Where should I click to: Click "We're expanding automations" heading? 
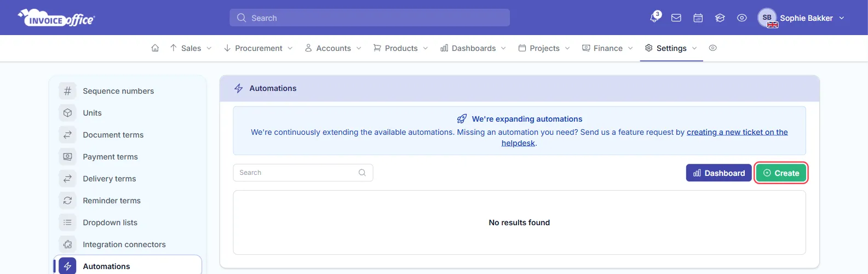tap(527, 119)
